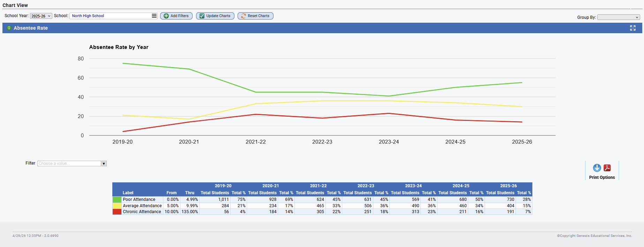
Task: Click the red Chronic Attendance color swatch
Action: click(117, 212)
